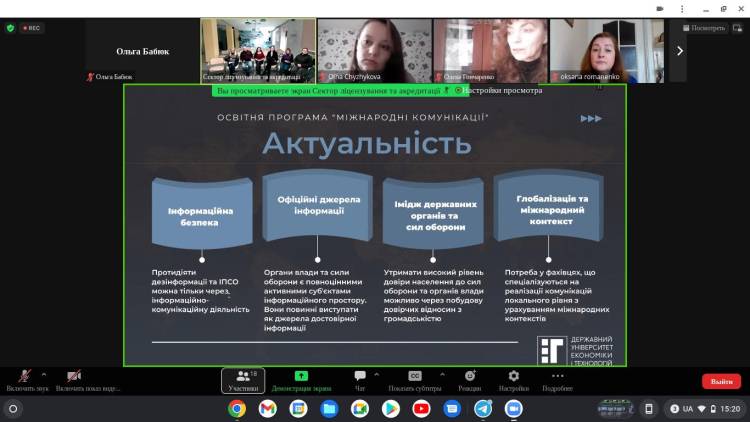Screen dimensions: 750x422
Task: Show next participants with right arrow
Action: [679, 50]
